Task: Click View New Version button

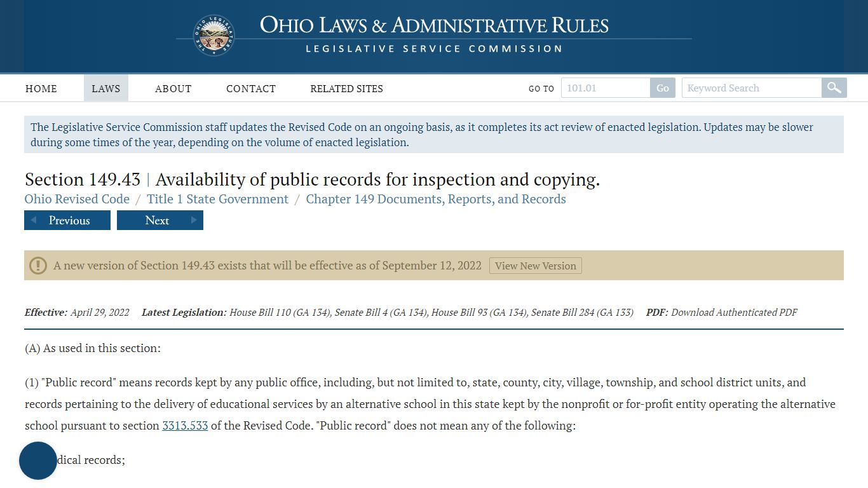Action: tap(536, 266)
